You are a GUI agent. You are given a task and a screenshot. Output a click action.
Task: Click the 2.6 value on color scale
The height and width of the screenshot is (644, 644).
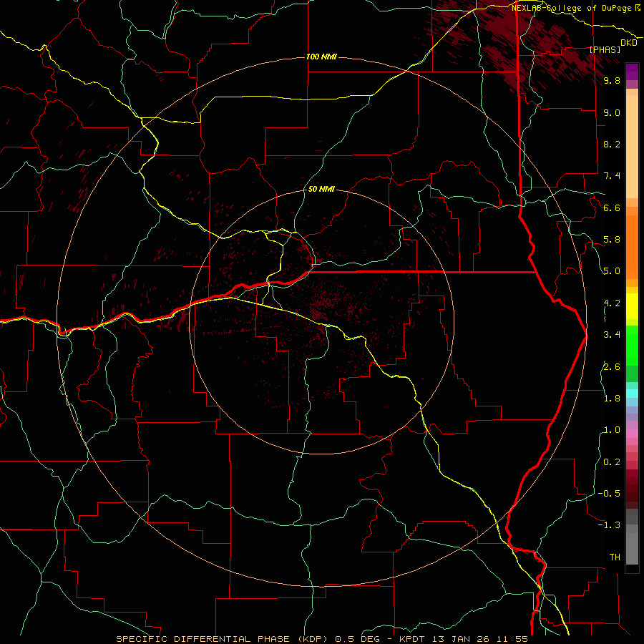click(612, 367)
